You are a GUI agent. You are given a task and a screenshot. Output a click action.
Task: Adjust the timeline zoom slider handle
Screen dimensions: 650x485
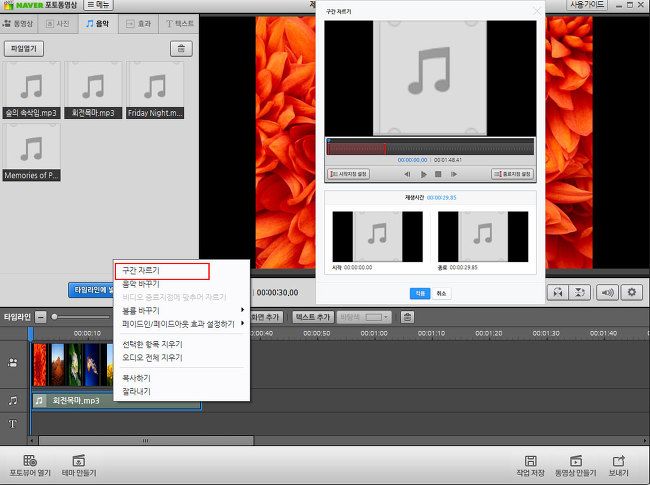[54, 317]
